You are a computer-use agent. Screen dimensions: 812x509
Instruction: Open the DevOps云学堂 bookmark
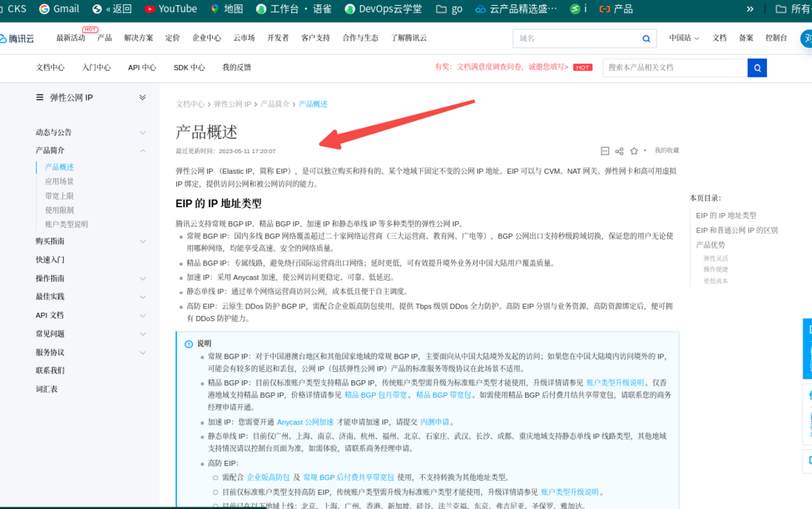click(383, 9)
